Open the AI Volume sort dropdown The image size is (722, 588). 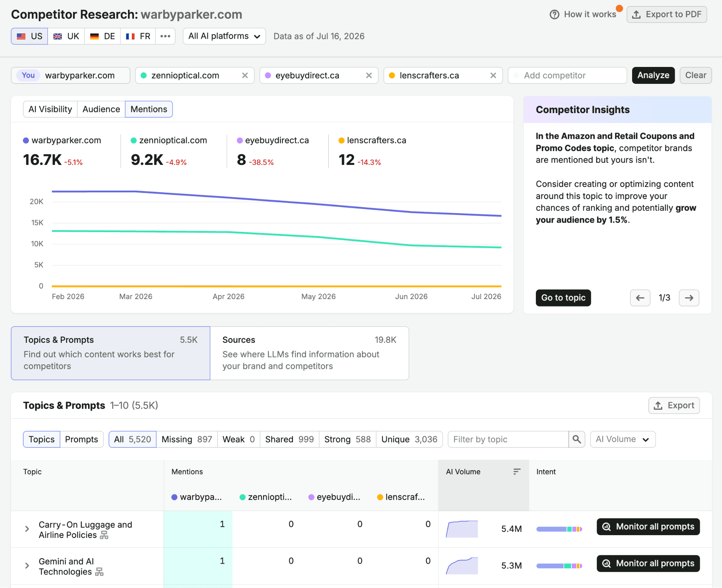tap(623, 439)
